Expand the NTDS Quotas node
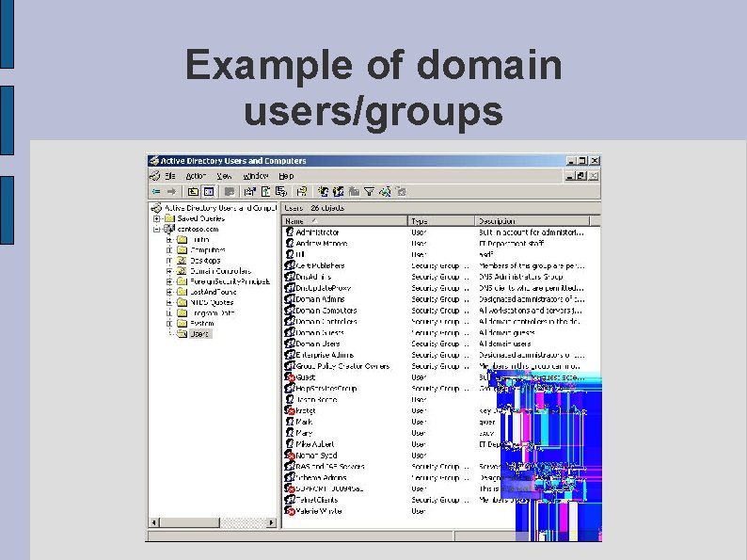 168,303
